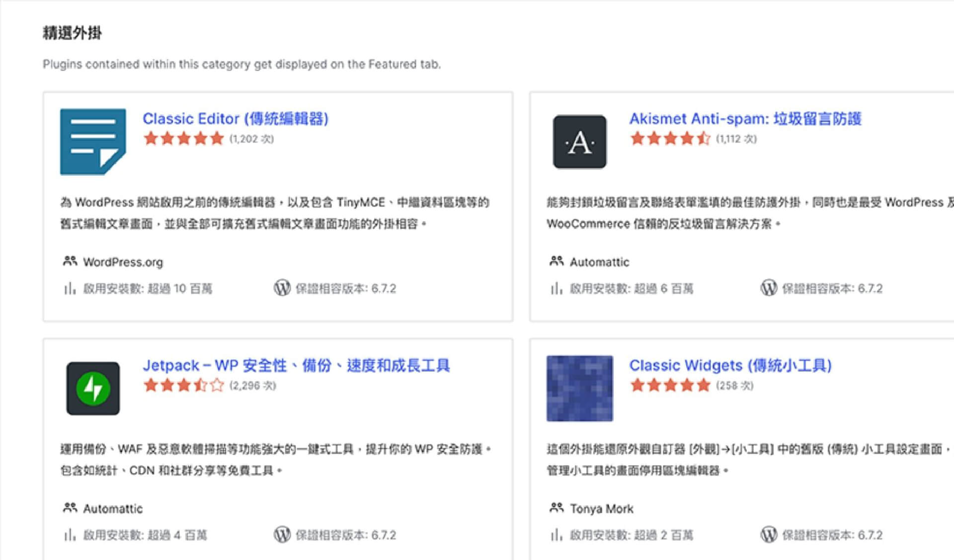Open the Classic Editor (傳統編輯器) title link
954x560 pixels.
click(x=236, y=119)
